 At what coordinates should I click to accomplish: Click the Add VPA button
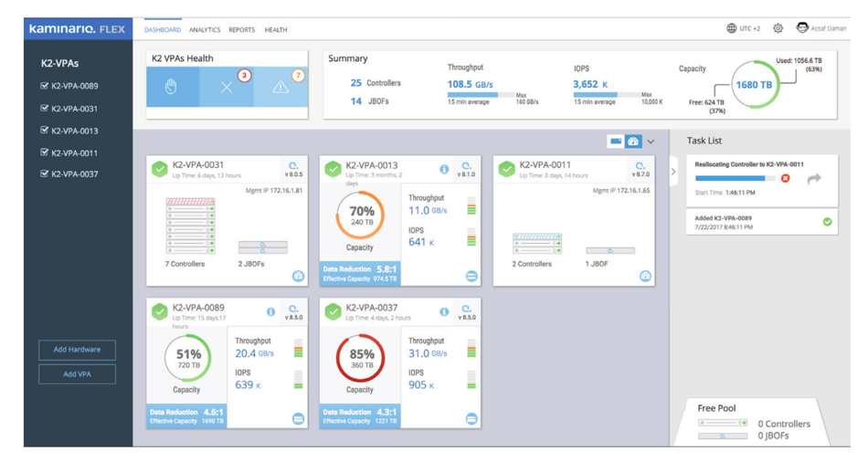pyautogui.click(x=77, y=374)
